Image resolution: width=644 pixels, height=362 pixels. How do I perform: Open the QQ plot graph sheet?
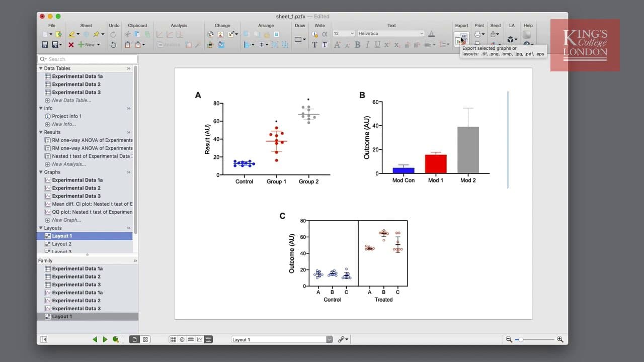click(x=89, y=212)
